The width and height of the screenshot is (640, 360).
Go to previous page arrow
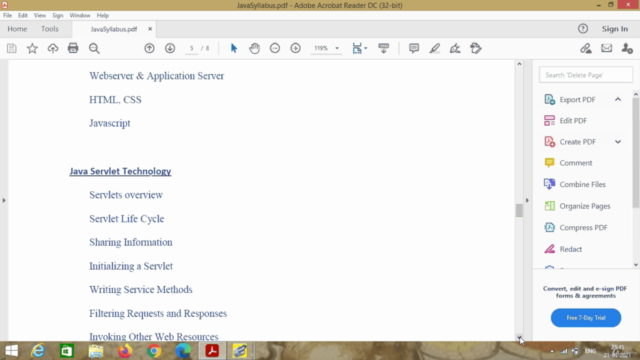pyautogui.click(x=149, y=48)
